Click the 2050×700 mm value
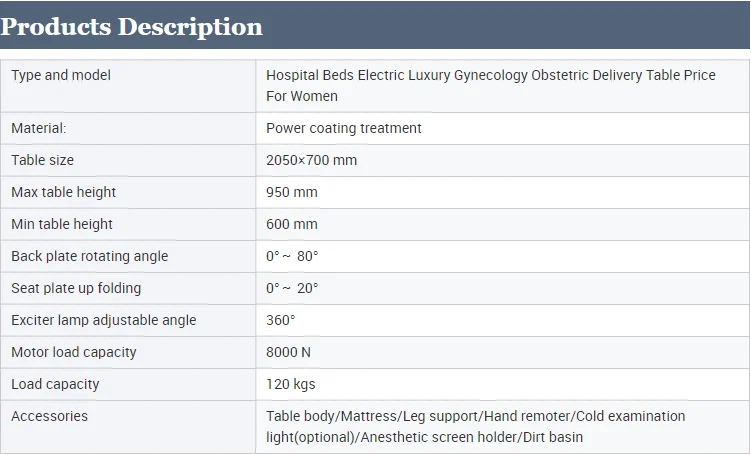Image resolution: width=751 pixels, height=455 pixels. click(311, 160)
